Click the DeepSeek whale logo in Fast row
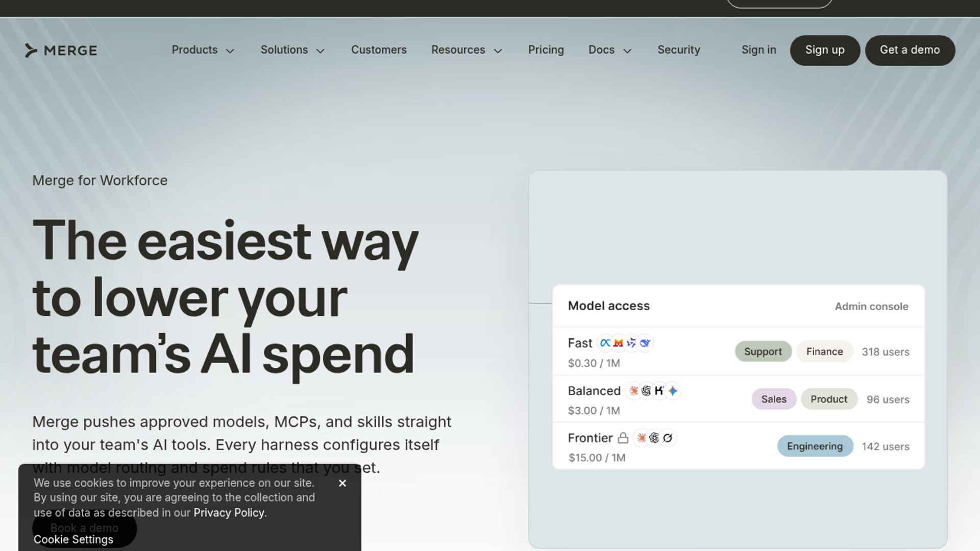This screenshot has width=980, height=551. click(645, 343)
